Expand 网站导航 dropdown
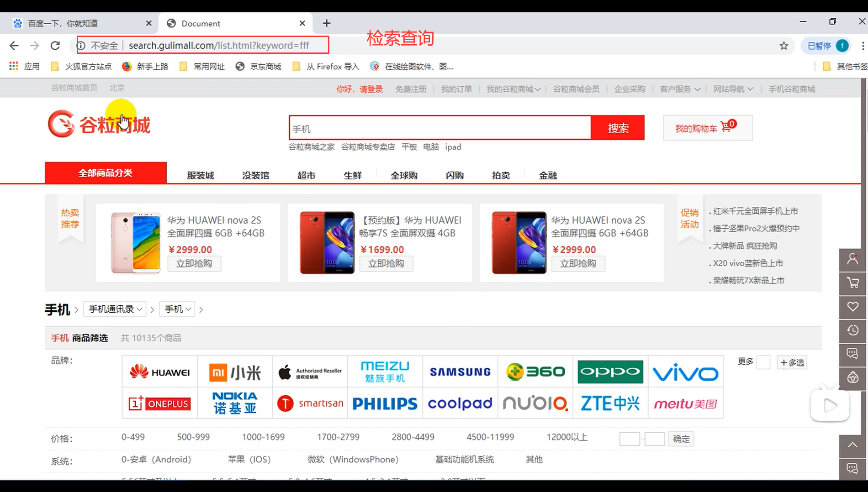Viewport: 868px width, 492px height. pyautogui.click(x=733, y=89)
